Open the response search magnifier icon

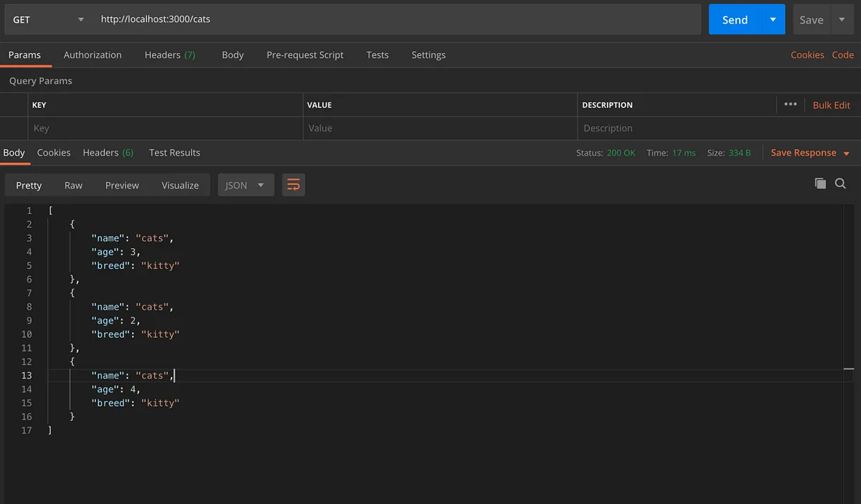coord(840,184)
